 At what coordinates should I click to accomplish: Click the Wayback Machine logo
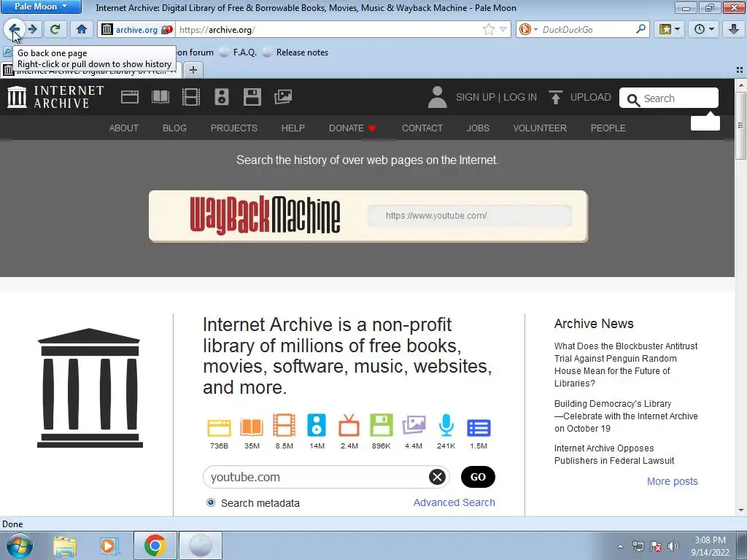[265, 215]
